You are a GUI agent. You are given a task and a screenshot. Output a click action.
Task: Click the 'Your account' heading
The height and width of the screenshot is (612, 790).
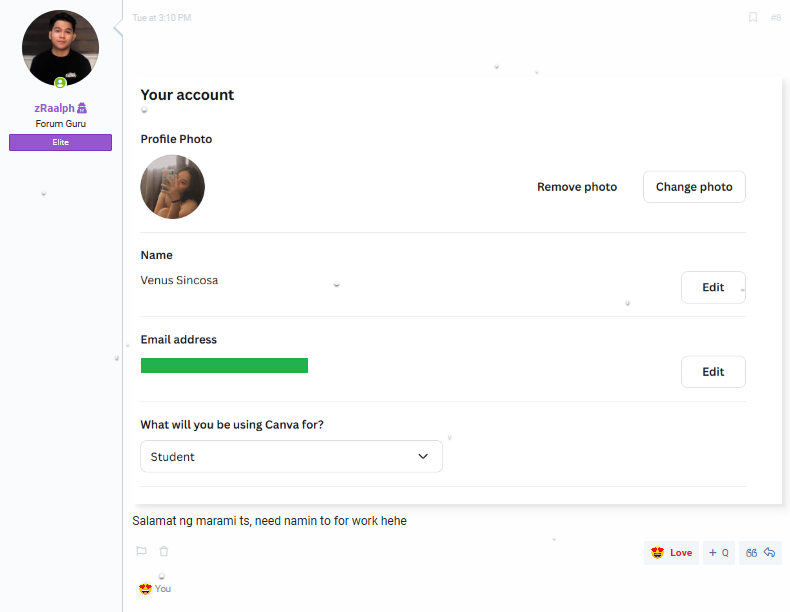tap(187, 95)
